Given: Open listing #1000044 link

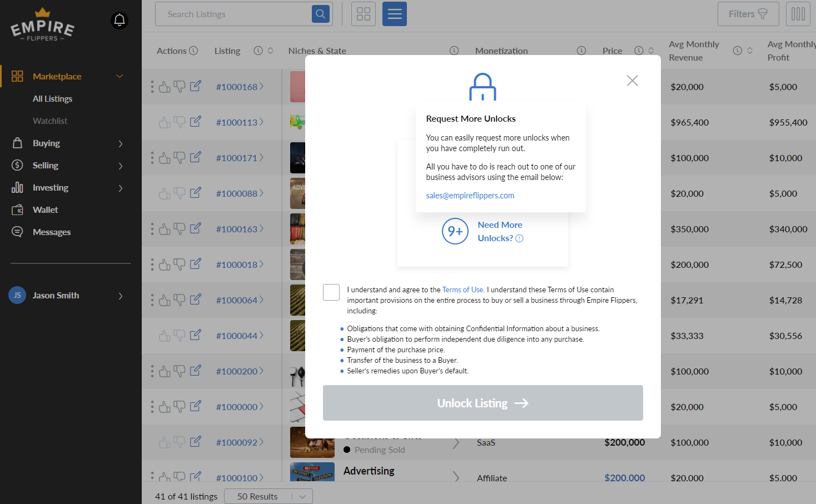Looking at the screenshot, I should 240,336.
